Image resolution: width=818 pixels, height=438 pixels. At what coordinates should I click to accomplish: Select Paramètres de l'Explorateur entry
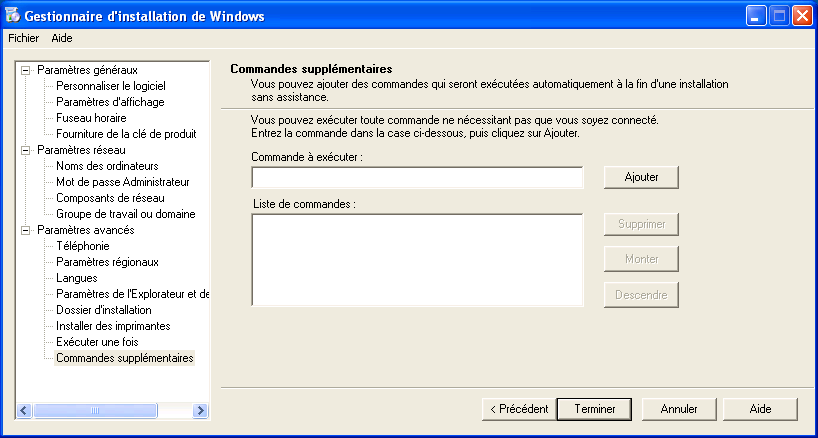133,294
